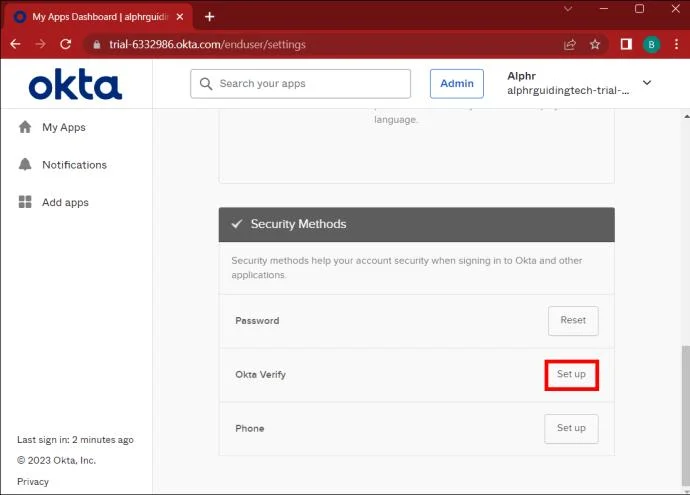Click the Password label

coord(257,321)
